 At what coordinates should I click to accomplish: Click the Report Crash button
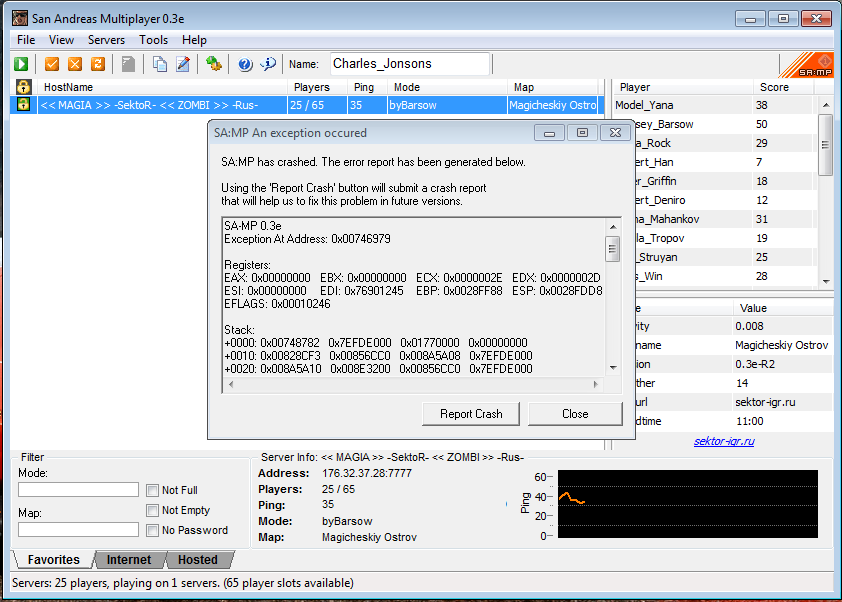(x=471, y=414)
